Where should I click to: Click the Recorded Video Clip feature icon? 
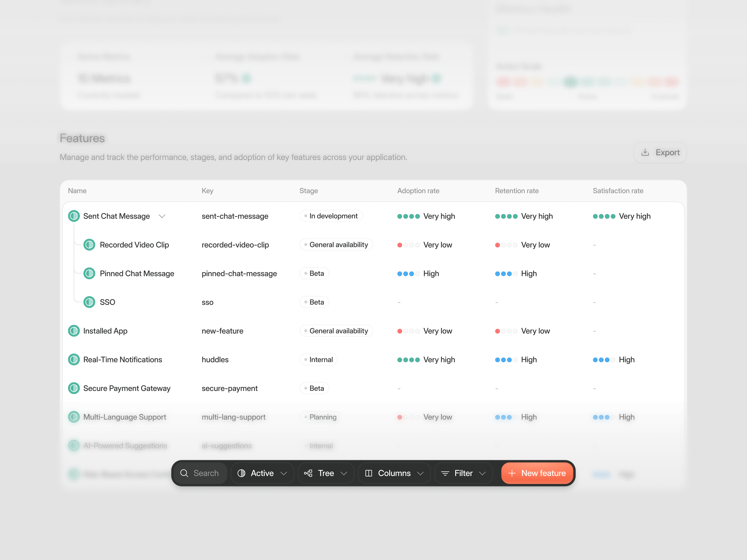[89, 245]
